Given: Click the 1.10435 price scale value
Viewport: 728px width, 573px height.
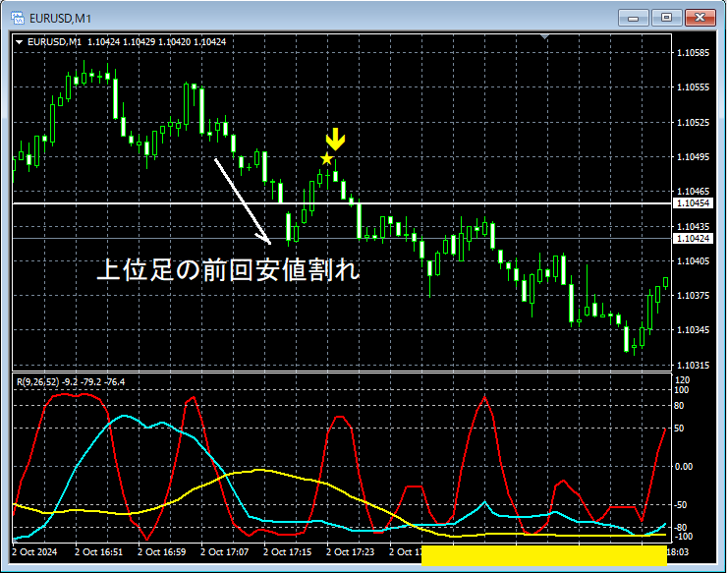Looking at the screenshot, I should click(x=694, y=227).
